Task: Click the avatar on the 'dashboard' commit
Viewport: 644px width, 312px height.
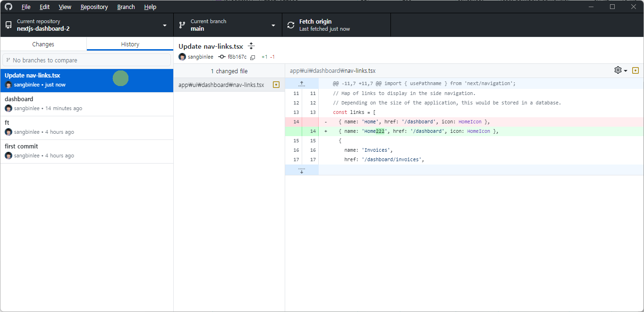Action: coord(8,108)
